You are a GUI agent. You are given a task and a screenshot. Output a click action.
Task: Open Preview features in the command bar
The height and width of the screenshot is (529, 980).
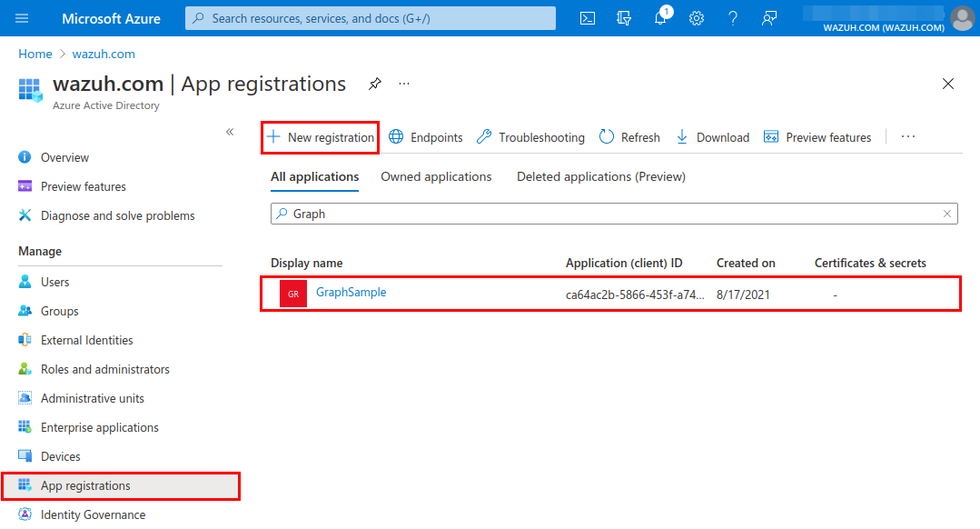[817, 137]
